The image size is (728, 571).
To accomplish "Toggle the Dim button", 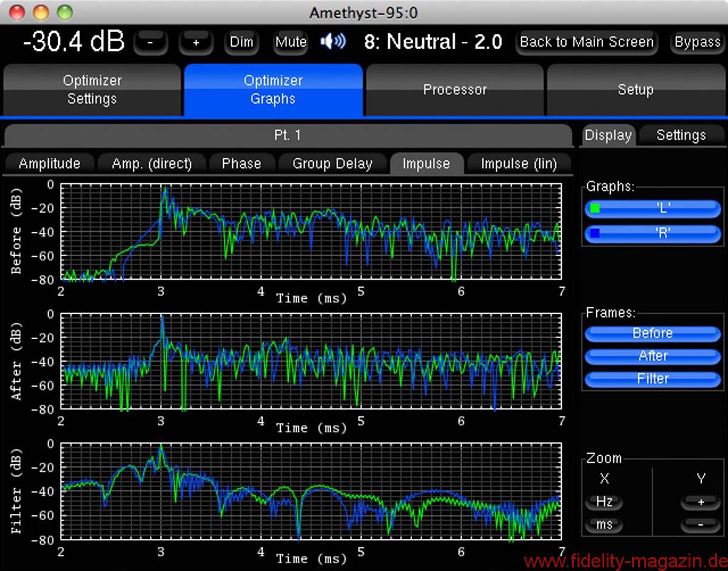I will coord(241,42).
